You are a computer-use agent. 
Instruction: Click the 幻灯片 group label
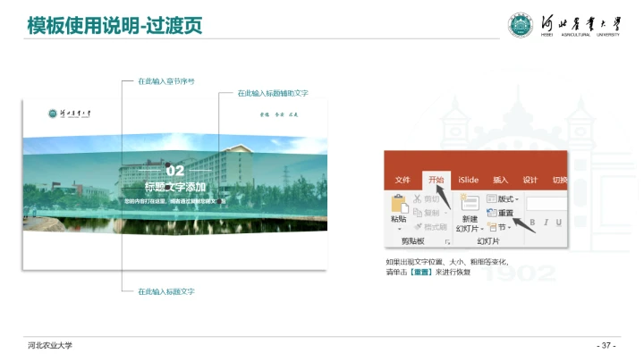pos(488,241)
